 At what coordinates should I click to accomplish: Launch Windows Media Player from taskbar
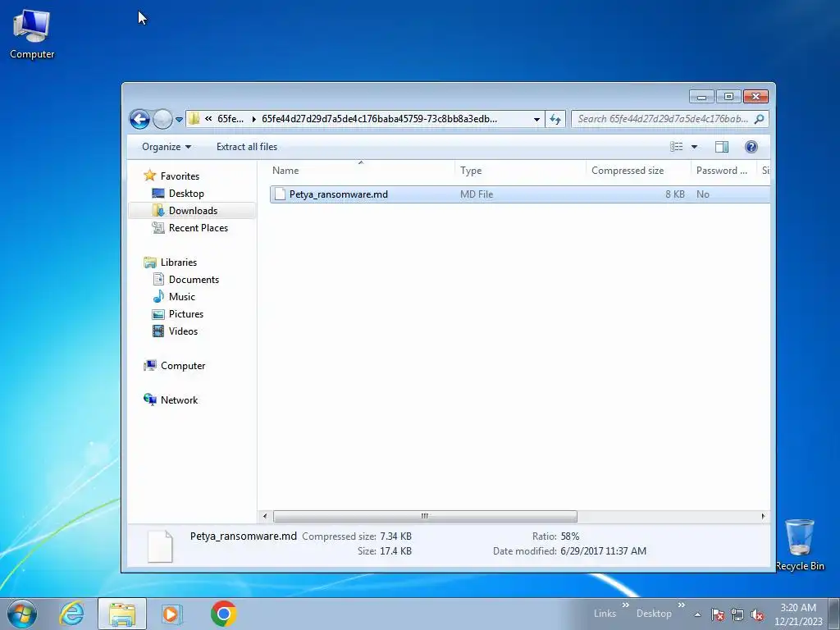(172, 614)
